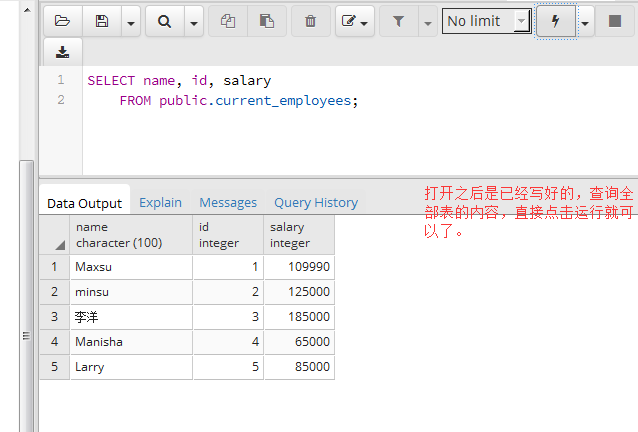Image resolution: width=638 pixels, height=432 pixels.
Task: Select row number 5 header
Action: point(55,367)
